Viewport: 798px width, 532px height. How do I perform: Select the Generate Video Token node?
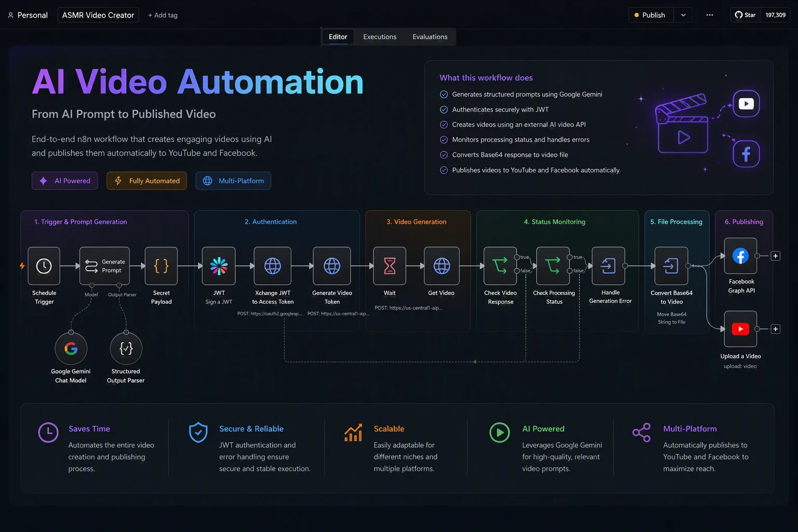[x=332, y=266]
